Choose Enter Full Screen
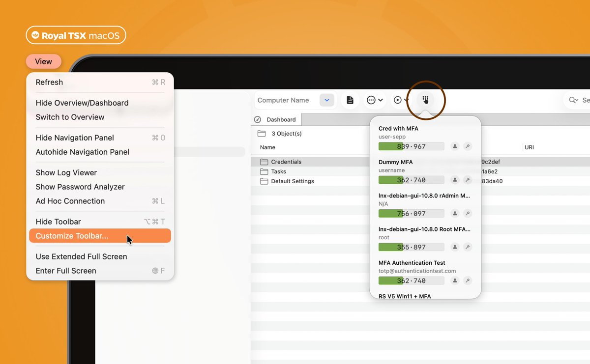Image resolution: width=590 pixels, height=364 pixels. (x=100, y=271)
